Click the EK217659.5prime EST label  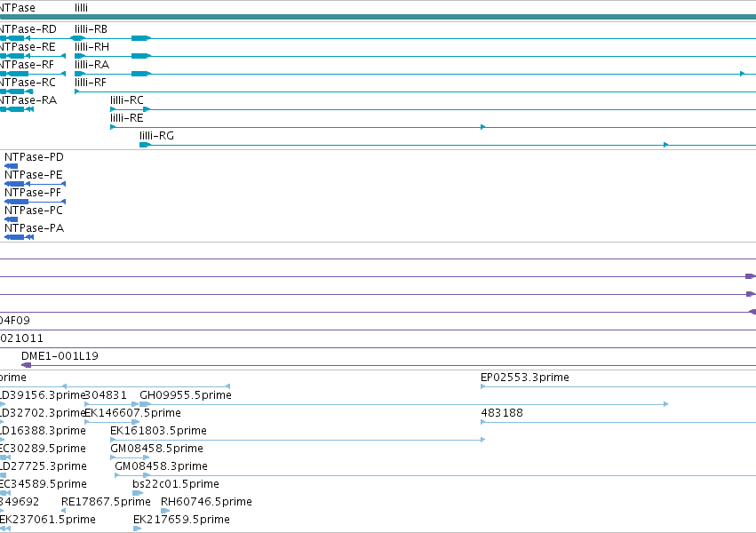pos(181,520)
